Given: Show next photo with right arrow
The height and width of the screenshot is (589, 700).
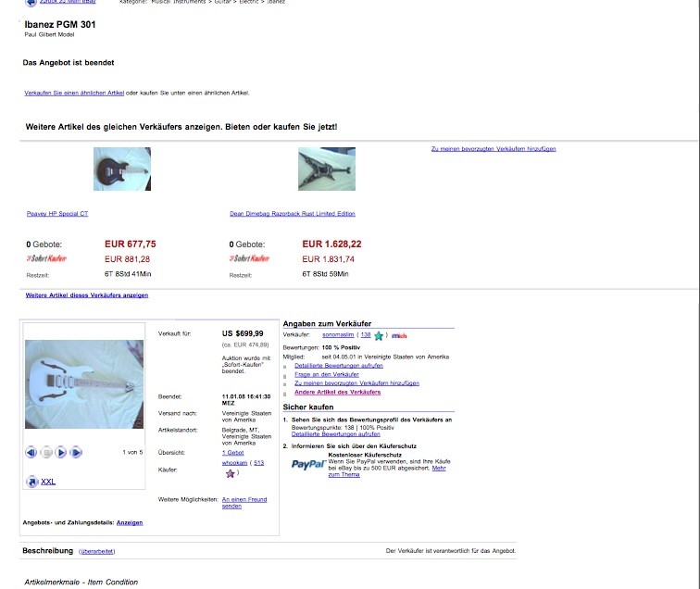Looking at the screenshot, I should click(76, 452).
